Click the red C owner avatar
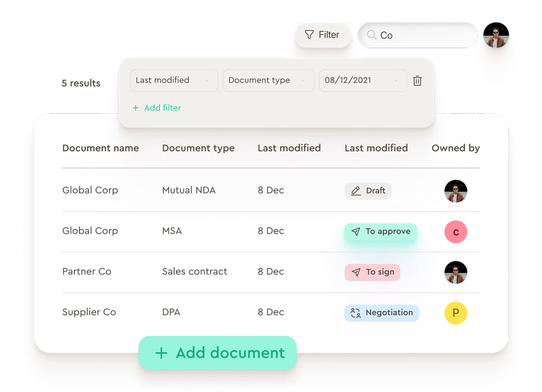This screenshot has width=542, height=392. point(455,232)
